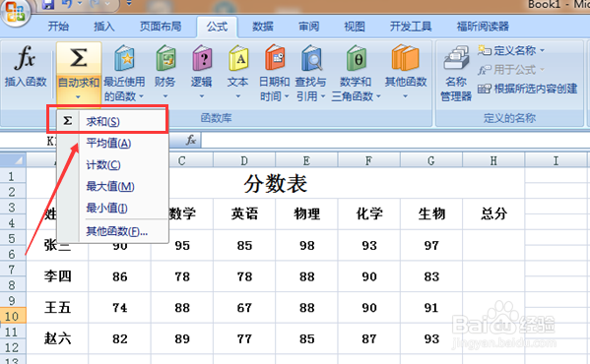This screenshot has height=364, width=590.
Task: Switch to the 审阅 (Review) tab
Action: tap(308, 27)
